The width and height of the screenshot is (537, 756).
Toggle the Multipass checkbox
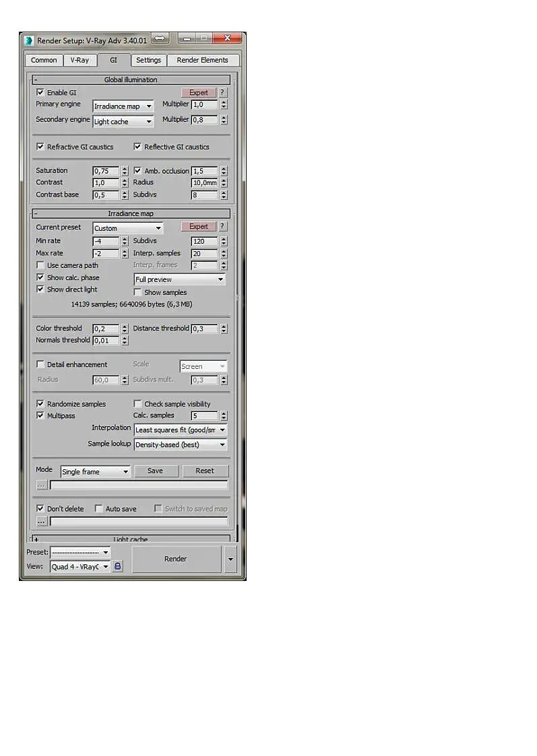(40, 415)
